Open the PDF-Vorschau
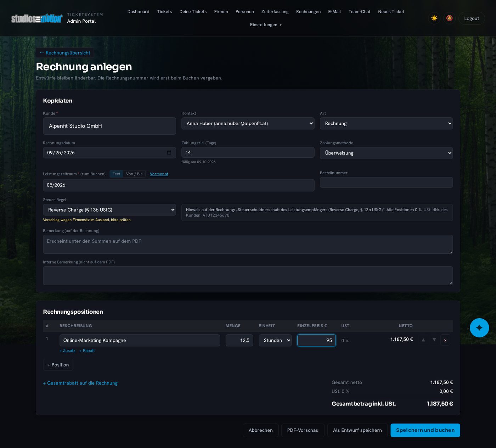496x448 pixels. tap(303, 430)
